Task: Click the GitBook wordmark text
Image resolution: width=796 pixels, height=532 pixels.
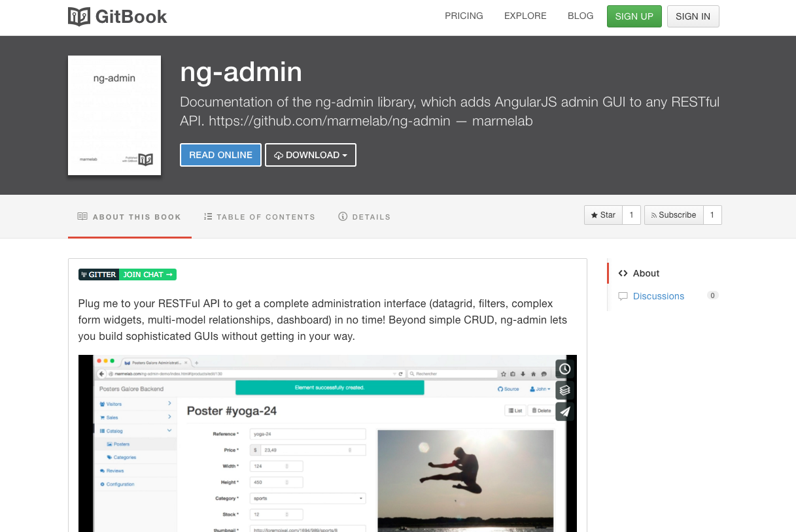Action: click(x=131, y=16)
